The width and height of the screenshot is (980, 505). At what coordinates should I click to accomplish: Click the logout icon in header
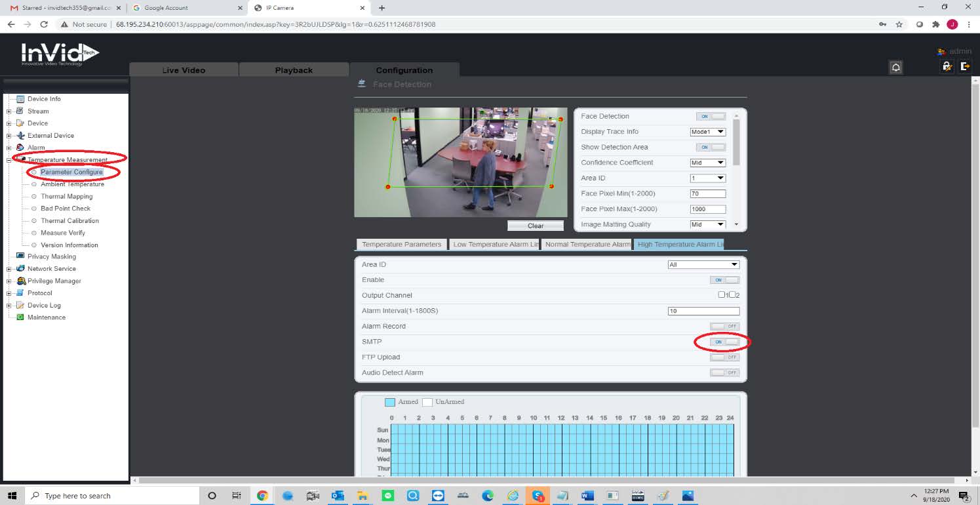[x=965, y=66]
